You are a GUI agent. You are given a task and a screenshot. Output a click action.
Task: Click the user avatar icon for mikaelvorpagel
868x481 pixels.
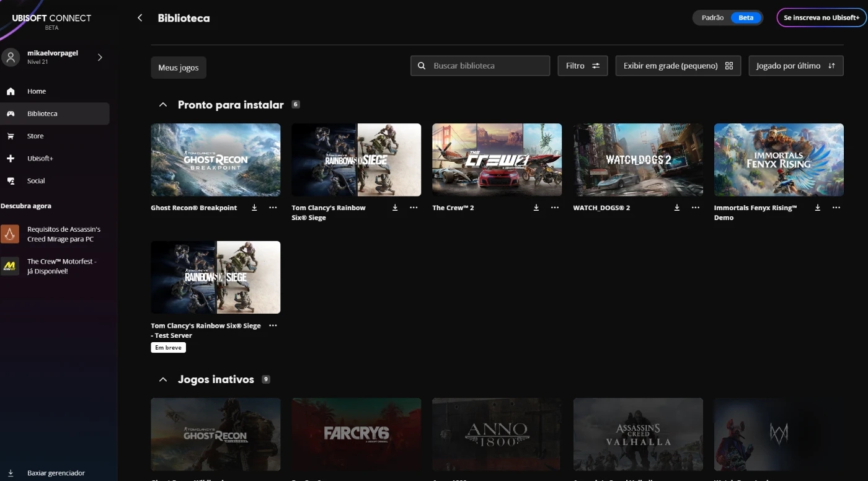tap(11, 57)
